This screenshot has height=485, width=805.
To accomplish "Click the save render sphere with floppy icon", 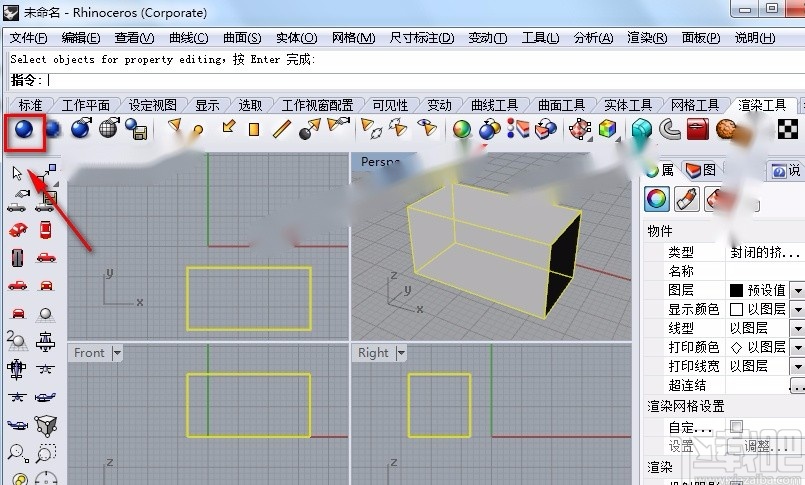I will coord(137,129).
